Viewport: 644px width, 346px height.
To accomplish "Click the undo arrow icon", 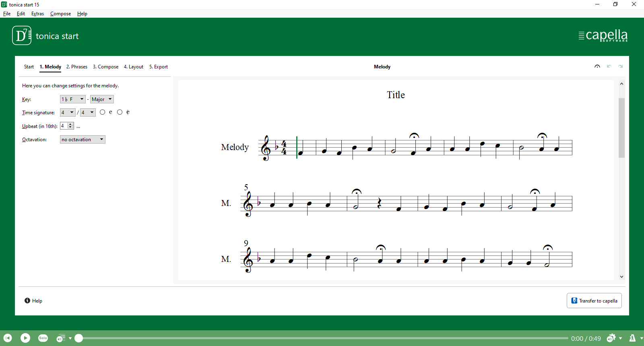I will point(609,67).
